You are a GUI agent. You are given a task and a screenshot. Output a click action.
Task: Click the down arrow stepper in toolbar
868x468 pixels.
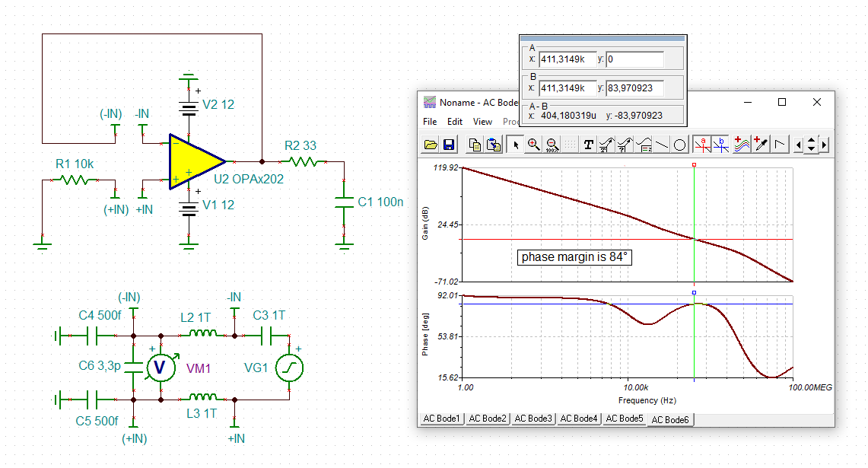point(812,149)
